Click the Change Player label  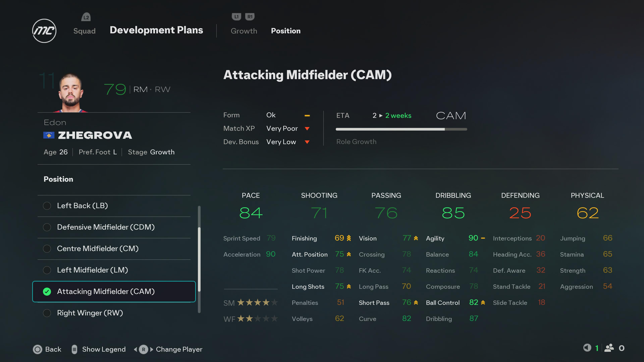click(x=179, y=349)
